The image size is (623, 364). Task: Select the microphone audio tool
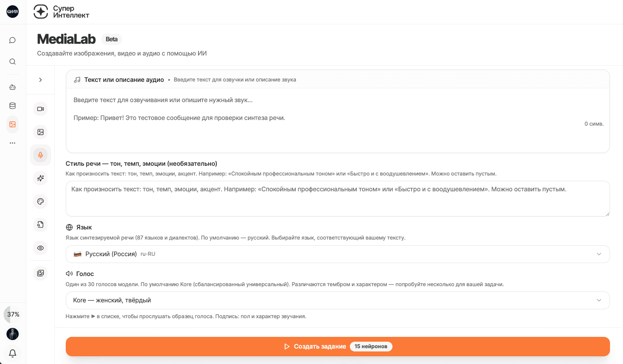41,155
